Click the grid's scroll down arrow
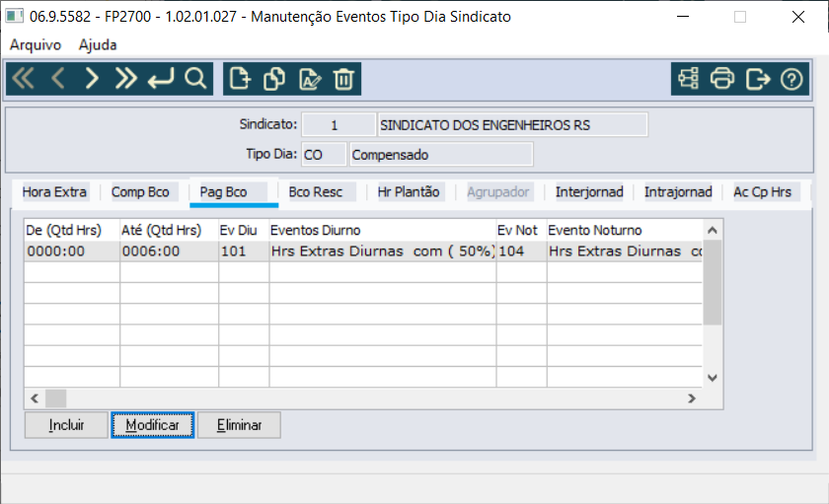This screenshot has width=829, height=504. [x=713, y=378]
